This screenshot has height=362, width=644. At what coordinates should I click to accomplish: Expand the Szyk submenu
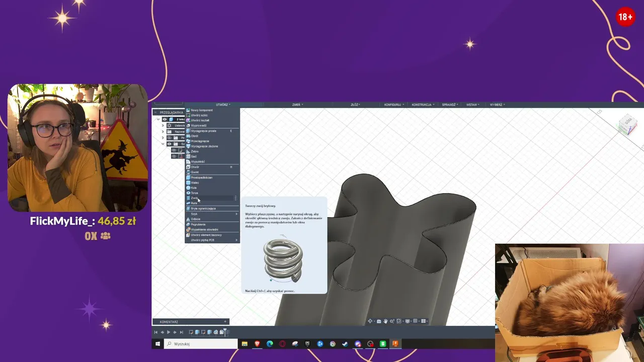(x=212, y=214)
